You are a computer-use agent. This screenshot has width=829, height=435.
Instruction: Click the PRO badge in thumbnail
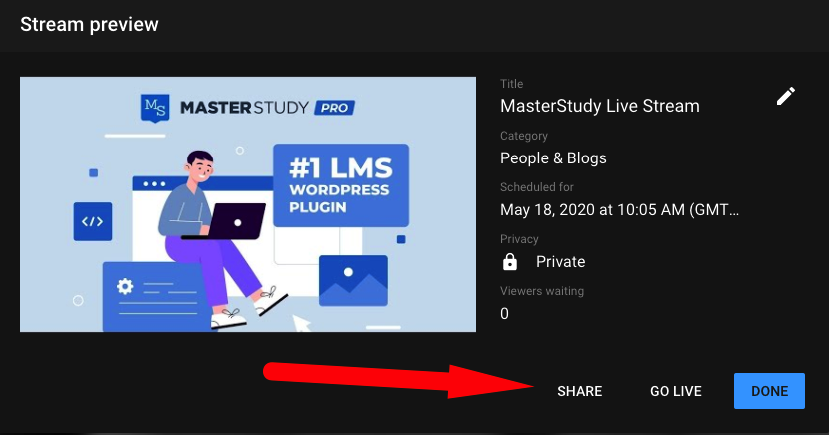pyautogui.click(x=332, y=107)
